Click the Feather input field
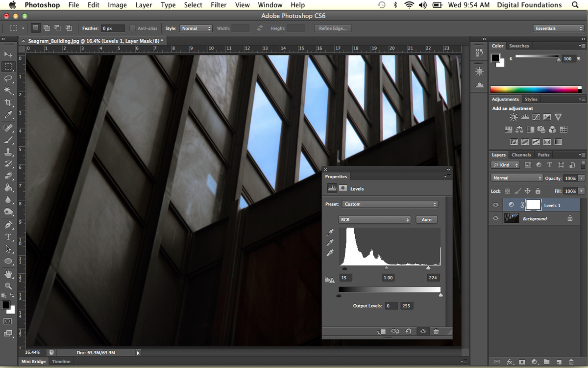The image size is (588, 368). pos(112,28)
